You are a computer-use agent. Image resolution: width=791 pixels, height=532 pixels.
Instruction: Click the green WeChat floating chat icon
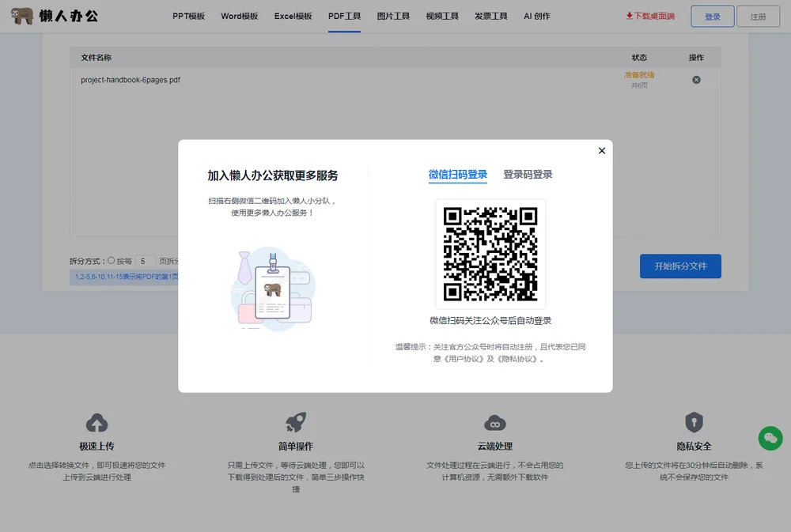[x=770, y=438]
